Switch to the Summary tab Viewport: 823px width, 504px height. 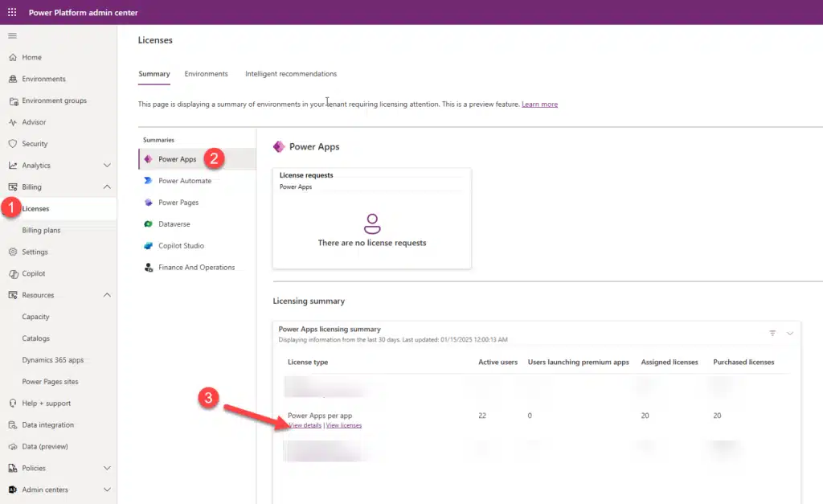pos(154,74)
